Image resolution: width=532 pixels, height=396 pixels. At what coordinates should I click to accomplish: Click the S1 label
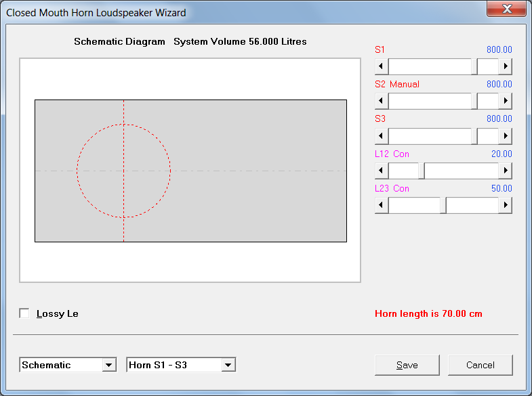click(x=380, y=50)
